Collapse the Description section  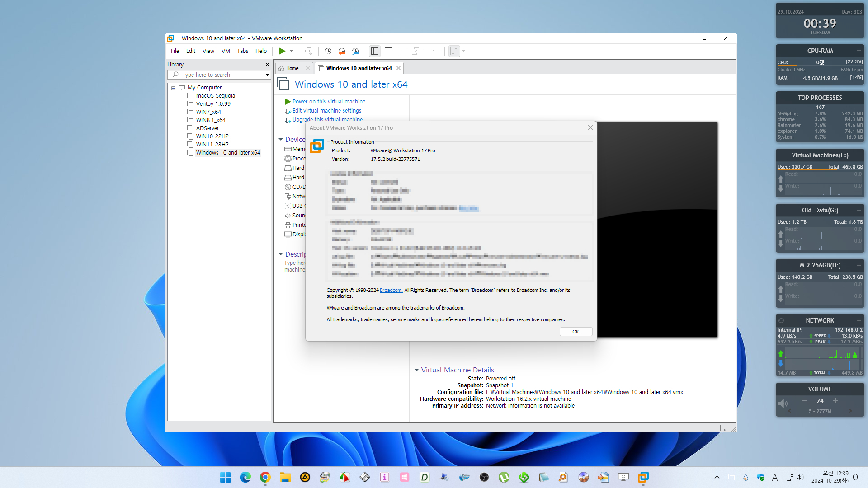281,254
